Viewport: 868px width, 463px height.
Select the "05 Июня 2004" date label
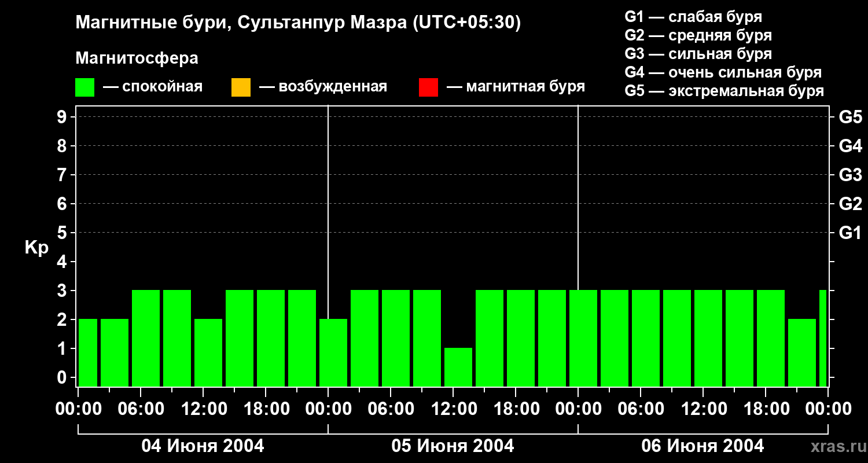(x=453, y=446)
